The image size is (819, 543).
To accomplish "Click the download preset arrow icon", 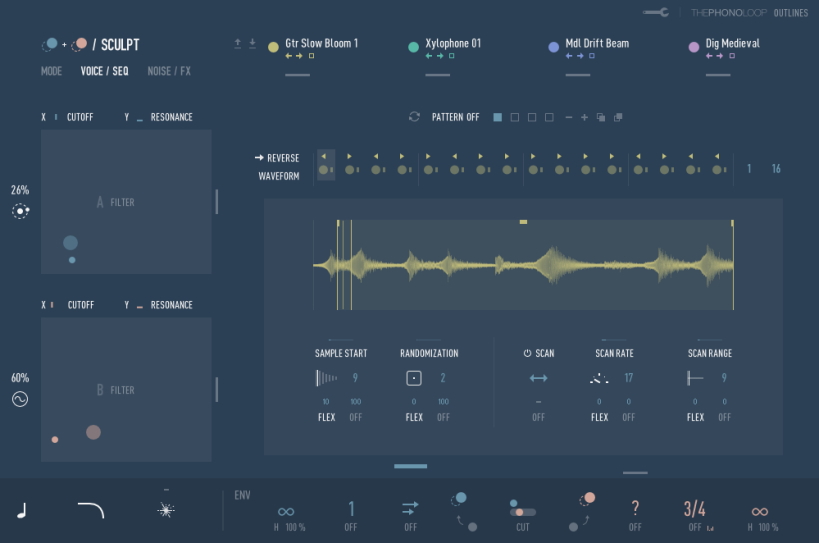I will pos(252,43).
